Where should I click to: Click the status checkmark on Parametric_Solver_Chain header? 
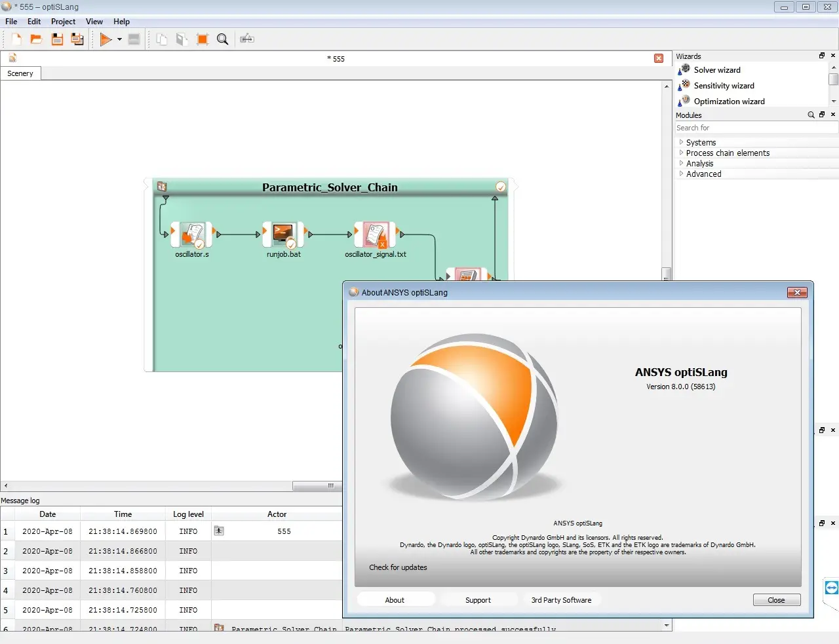point(501,187)
